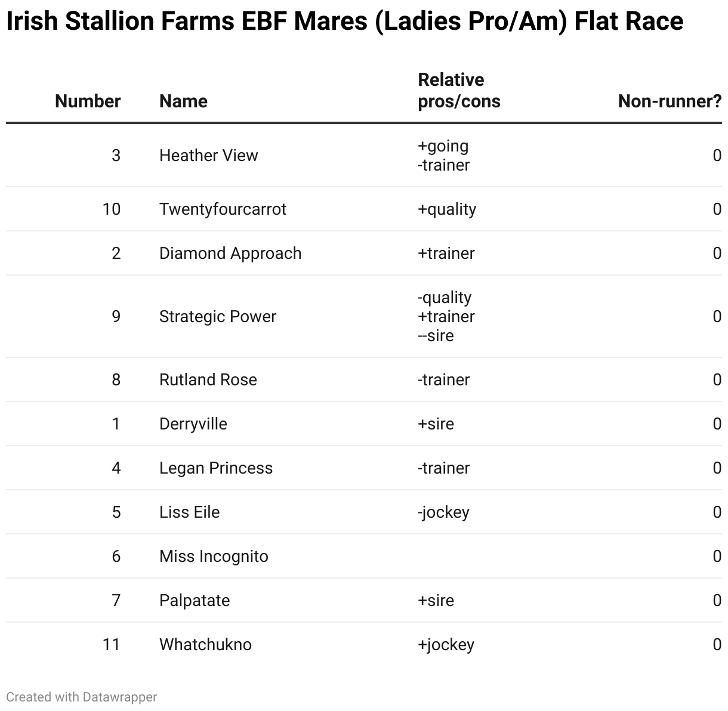Click Diamond Approach in the table
The image size is (728, 711).
click(230, 254)
